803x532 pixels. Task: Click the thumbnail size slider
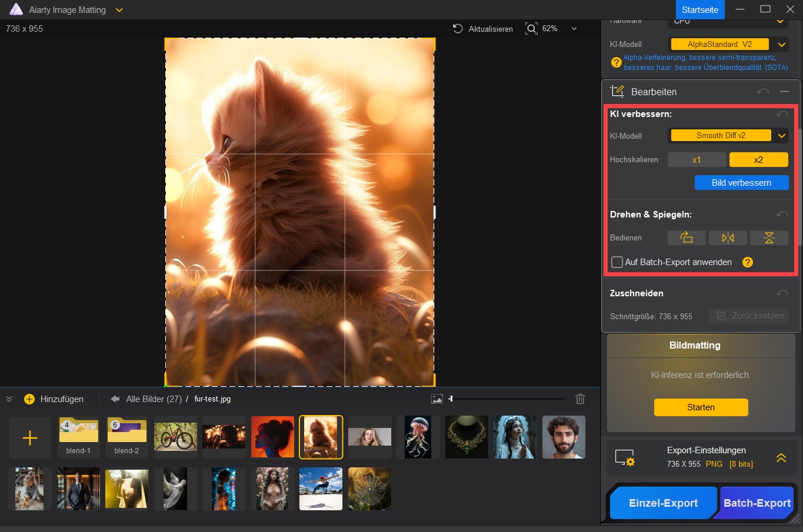coord(506,399)
